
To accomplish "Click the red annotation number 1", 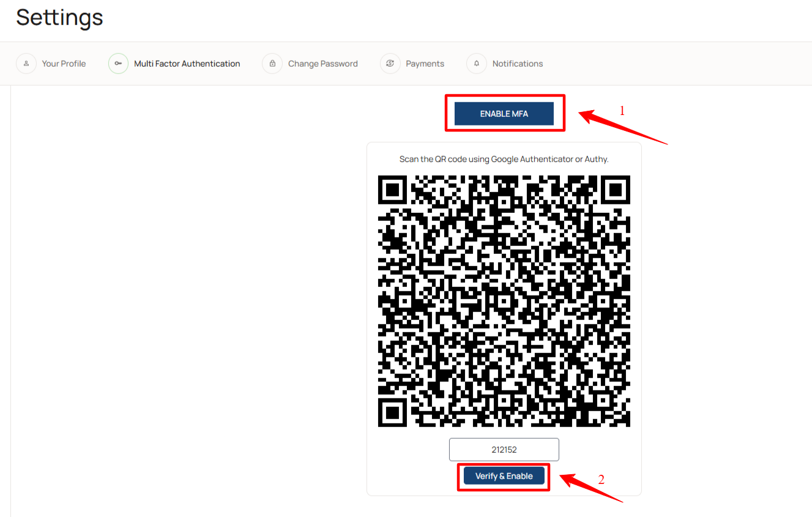I will click(622, 111).
